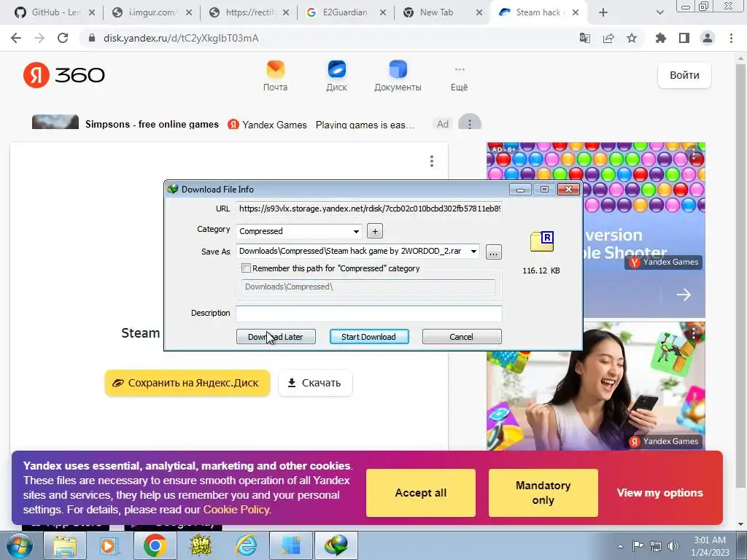747x560 pixels.
Task: Switch to the E2Guardian tab
Action: 346,12
